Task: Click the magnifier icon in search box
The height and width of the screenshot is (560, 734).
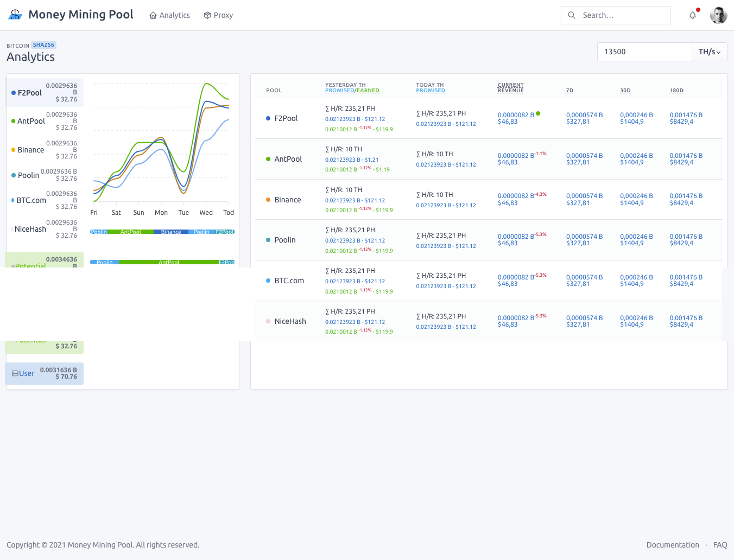Action: click(572, 15)
